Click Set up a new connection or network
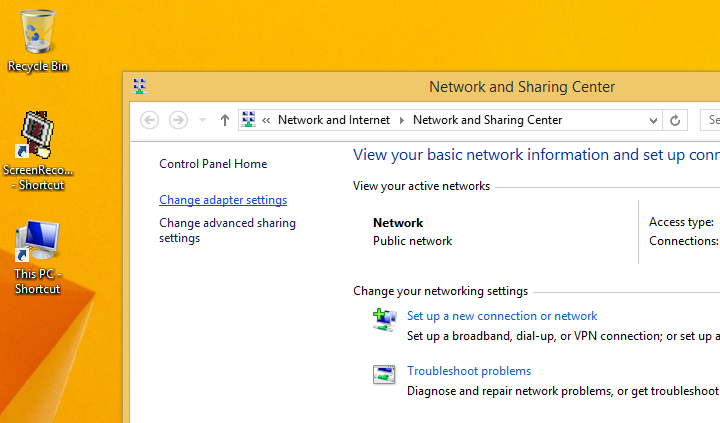720x423 pixels. 502,316
